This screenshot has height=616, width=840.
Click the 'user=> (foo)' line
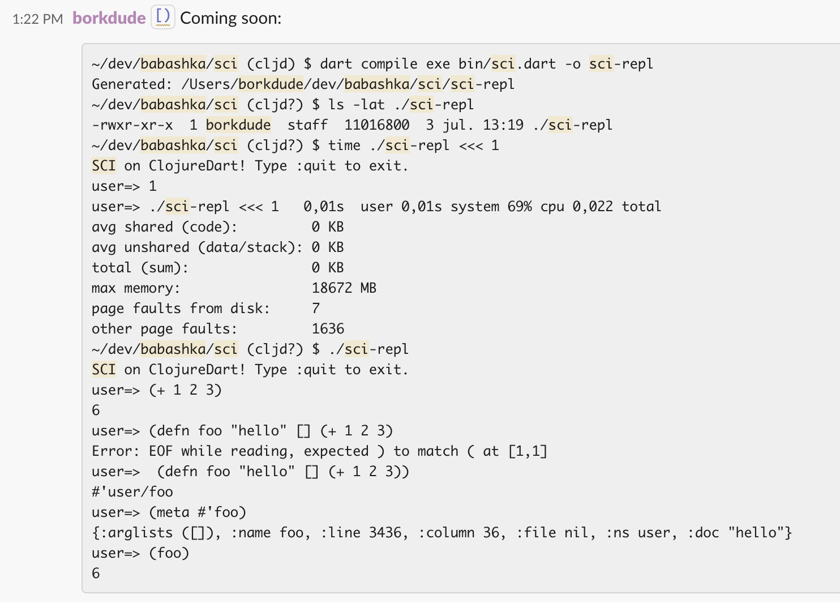click(x=140, y=553)
